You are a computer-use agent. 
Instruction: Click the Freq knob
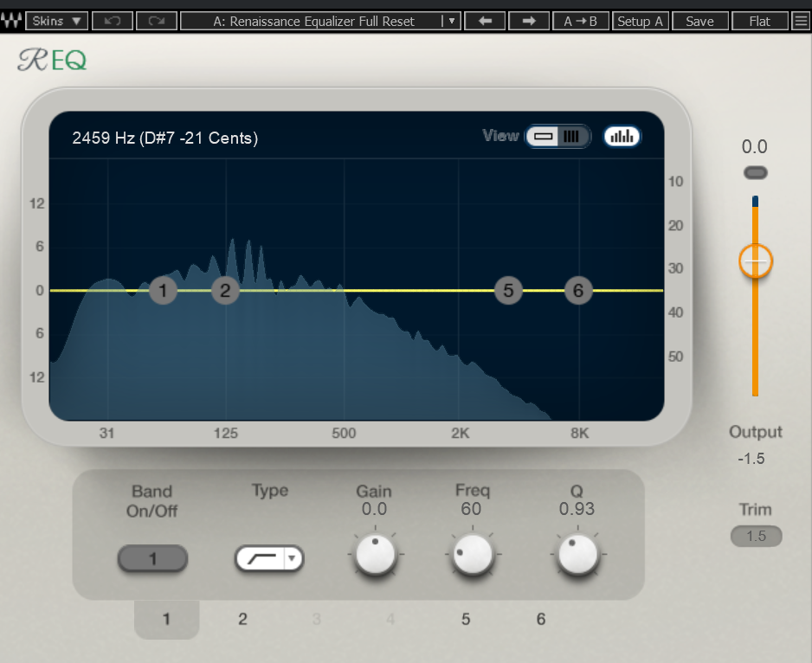coord(473,554)
